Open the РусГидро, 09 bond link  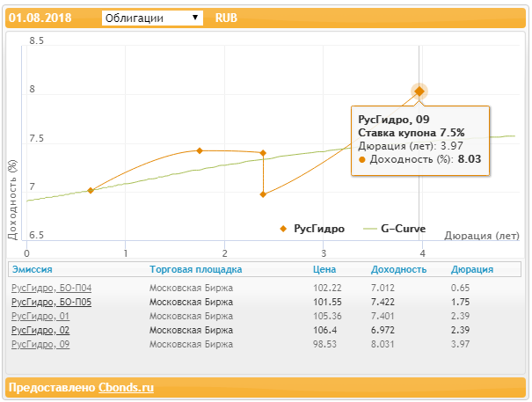tap(40, 344)
